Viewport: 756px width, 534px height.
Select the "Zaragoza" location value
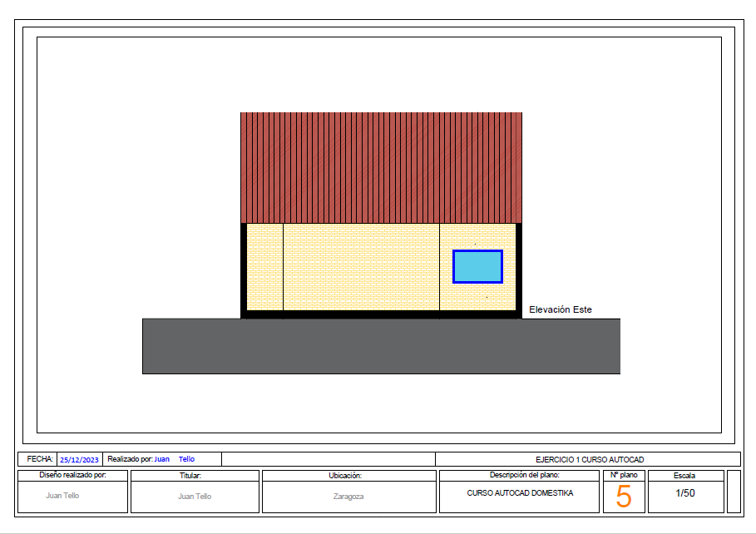click(x=348, y=497)
